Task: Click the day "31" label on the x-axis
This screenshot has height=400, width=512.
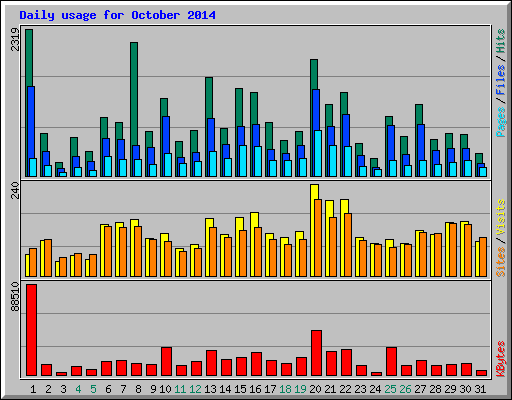Action: pos(480,389)
